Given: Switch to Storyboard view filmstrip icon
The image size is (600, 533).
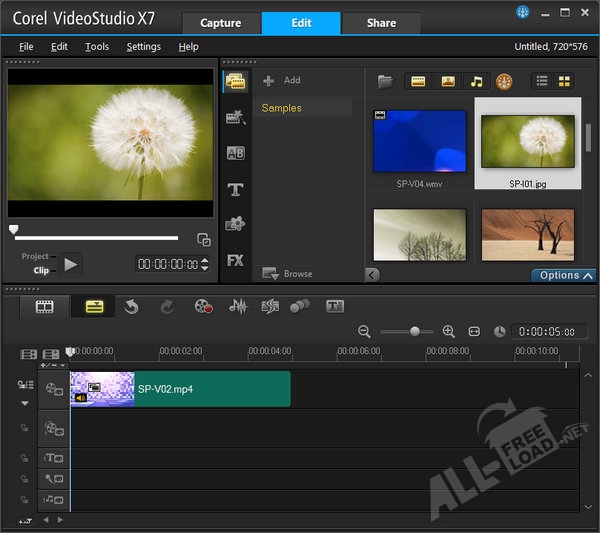Looking at the screenshot, I should (45, 307).
